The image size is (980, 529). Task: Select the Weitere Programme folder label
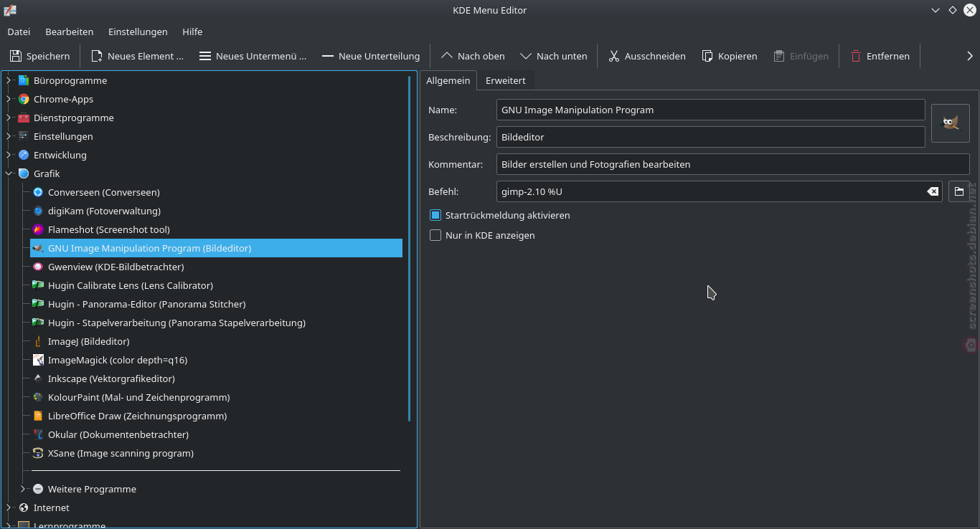92,489
